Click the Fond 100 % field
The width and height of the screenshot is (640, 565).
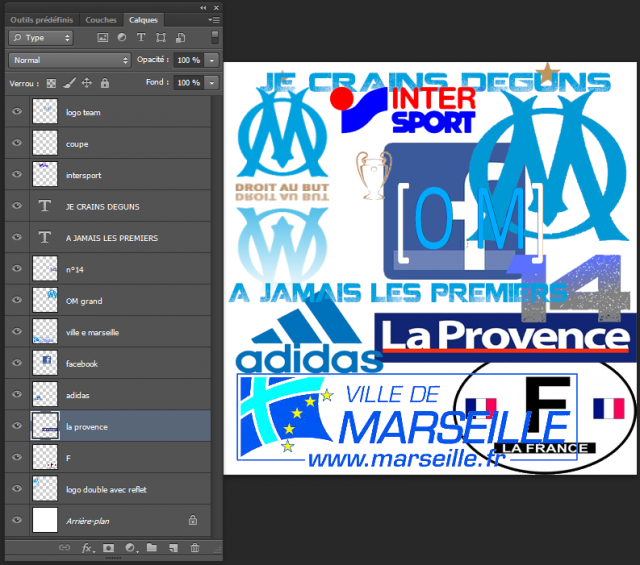click(189, 83)
